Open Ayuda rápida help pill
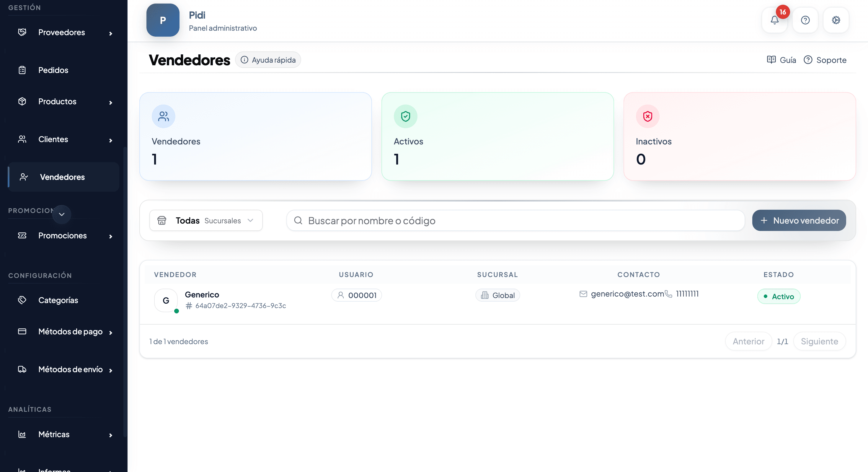This screenshot has width=868, height=472. click(268, 60)
